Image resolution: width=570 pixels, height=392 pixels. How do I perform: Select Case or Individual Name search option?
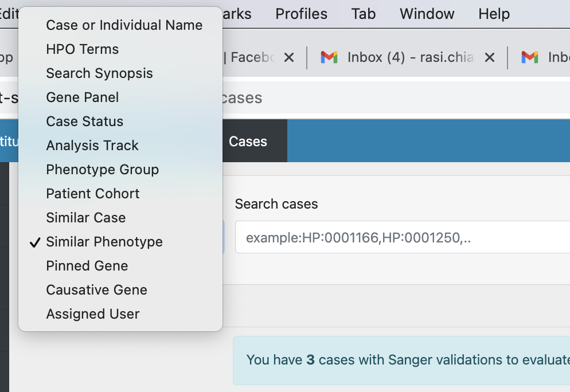(x=124, y=25)
